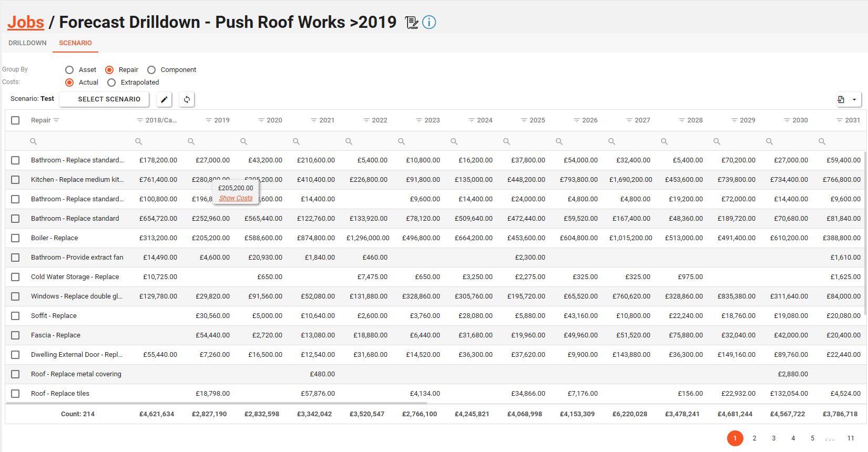868x452 pixels.
Task: Tick the Boiler - Replace row checkbox
Action: (15, 238)
